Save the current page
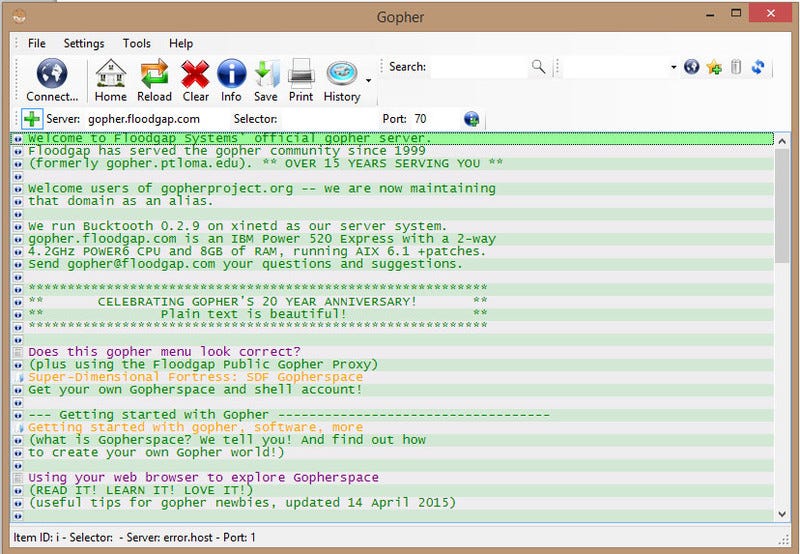800x554 pixels. pos(265,74)
